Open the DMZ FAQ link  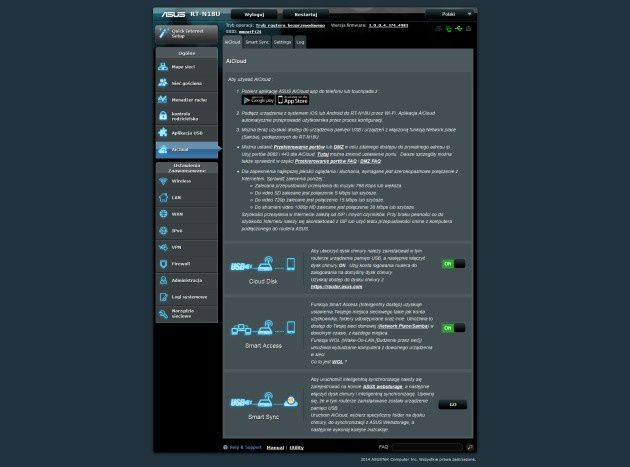coord(370,161)
